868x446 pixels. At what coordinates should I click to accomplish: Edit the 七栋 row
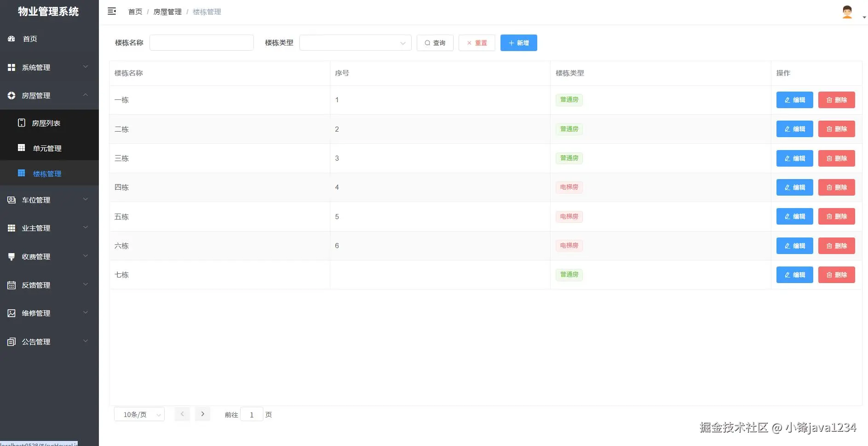point(794,275)
